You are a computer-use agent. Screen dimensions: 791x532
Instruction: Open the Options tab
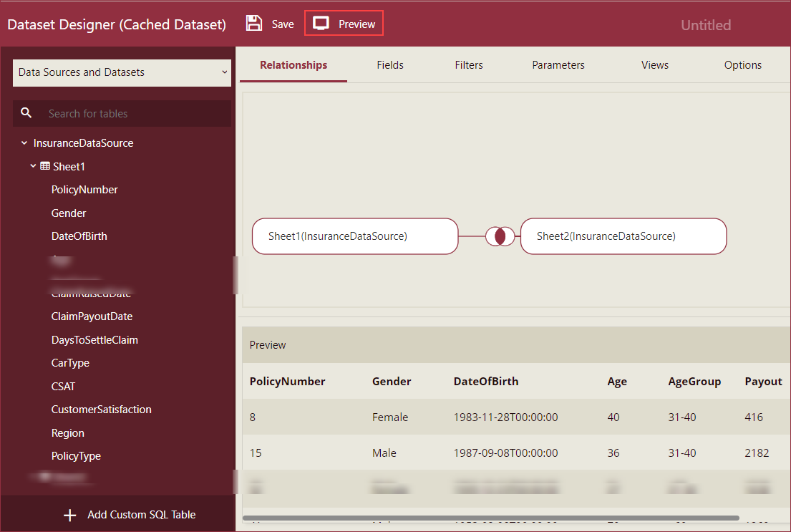tap(742, 65)
